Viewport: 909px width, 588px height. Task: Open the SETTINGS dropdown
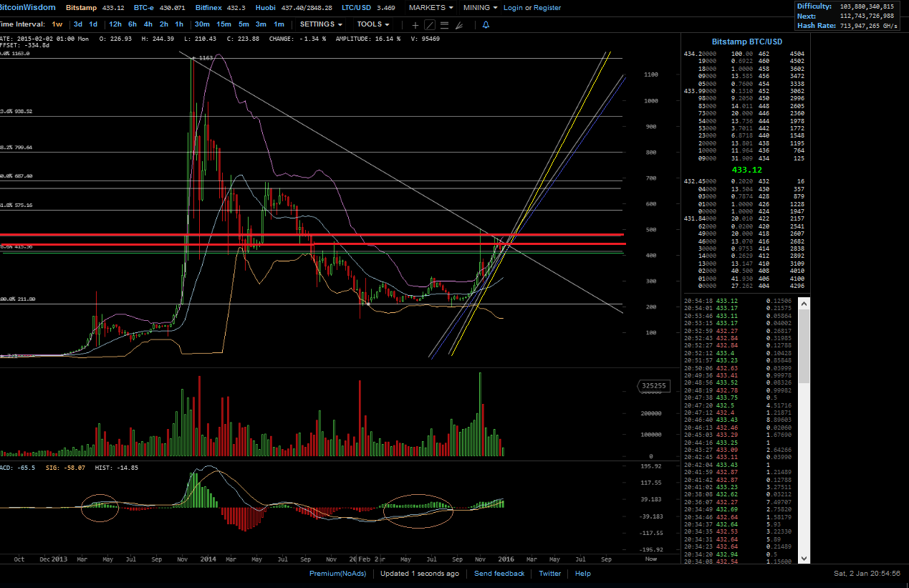pyautogui.click(x=321, y=24)
